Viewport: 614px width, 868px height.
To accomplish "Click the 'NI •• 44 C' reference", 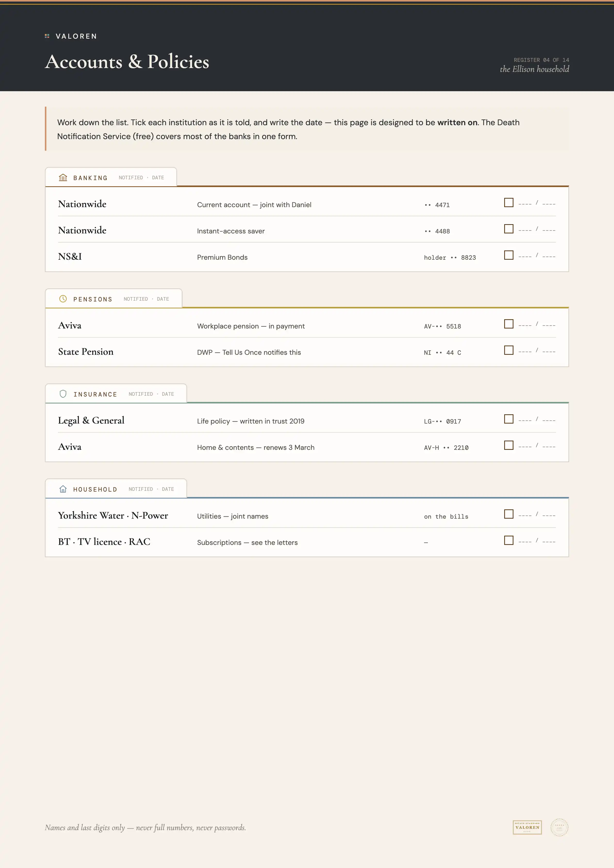I will click(442, 352).
